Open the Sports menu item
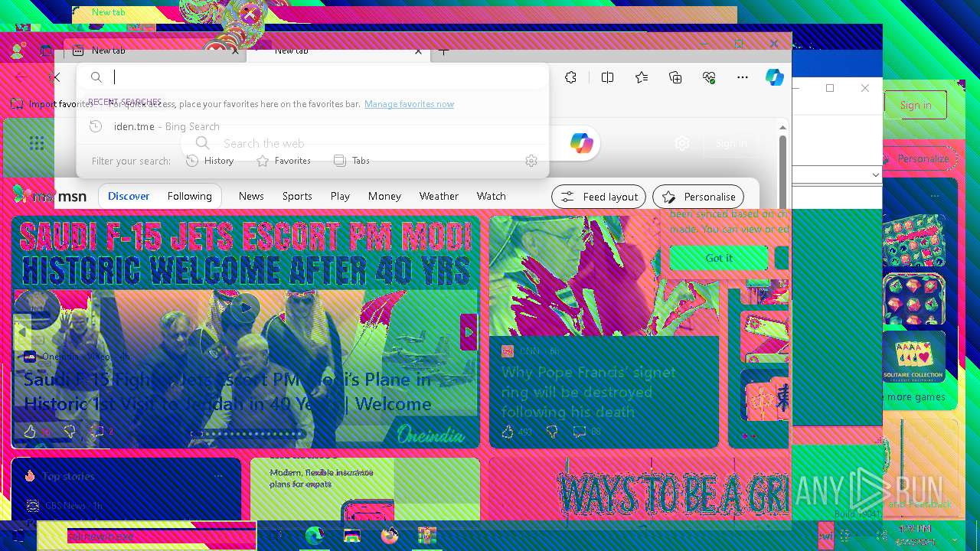The image size is (980, 551). (297, 197)
